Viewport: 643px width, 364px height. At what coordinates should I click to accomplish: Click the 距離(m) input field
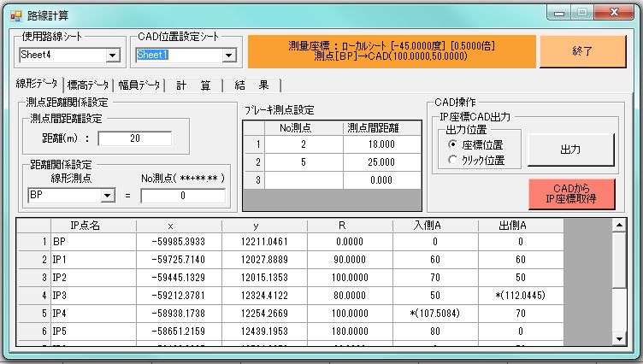[x=135, y=138]
